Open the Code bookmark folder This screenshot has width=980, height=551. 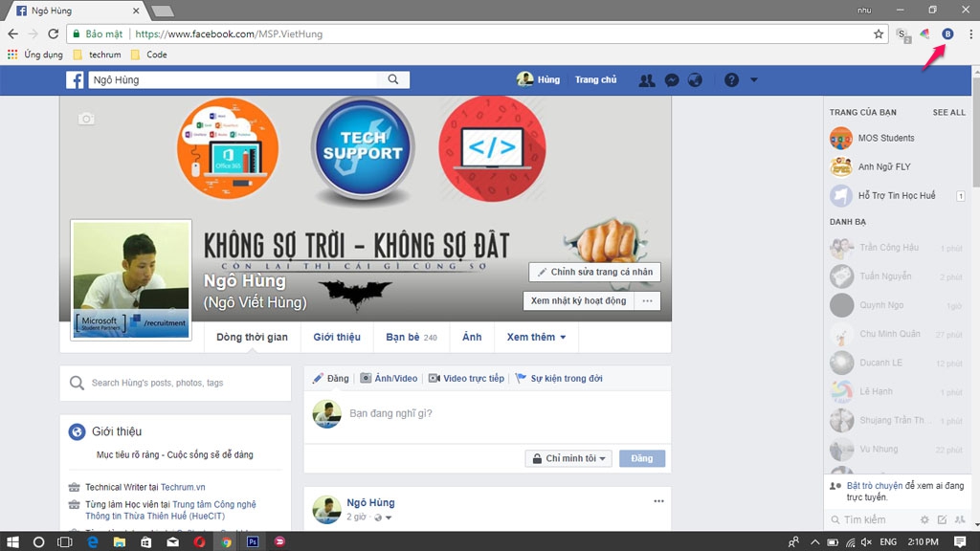[x=148, y=55]
